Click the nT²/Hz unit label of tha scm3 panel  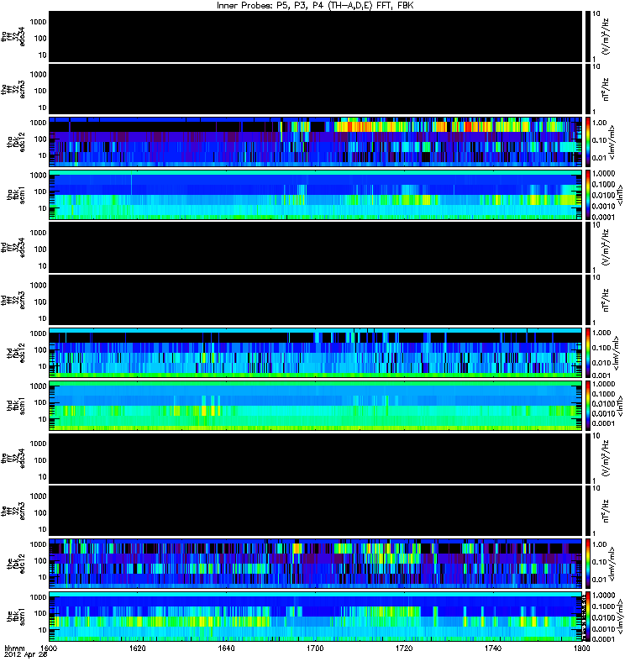[605, 89]
